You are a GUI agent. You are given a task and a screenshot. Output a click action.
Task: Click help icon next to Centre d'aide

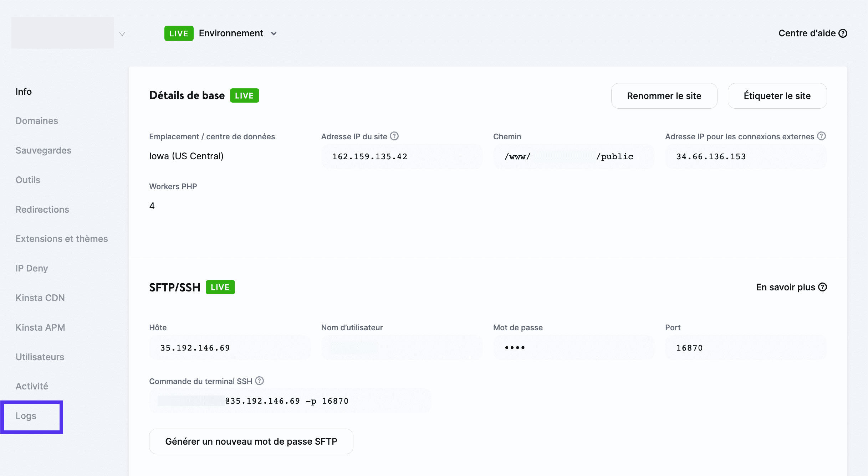pyautogui.click(x=843, y=33)
